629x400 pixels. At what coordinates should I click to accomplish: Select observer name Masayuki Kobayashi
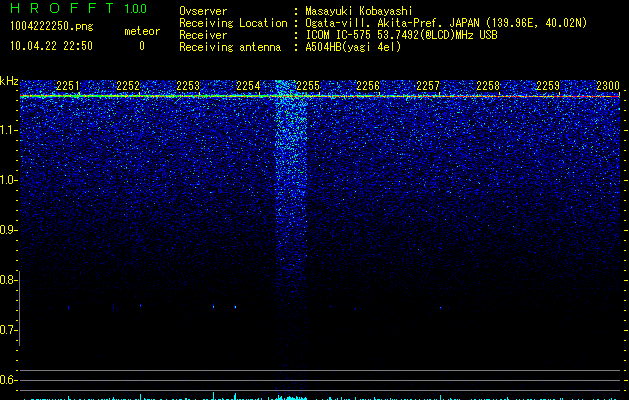(x=359, y=11)
